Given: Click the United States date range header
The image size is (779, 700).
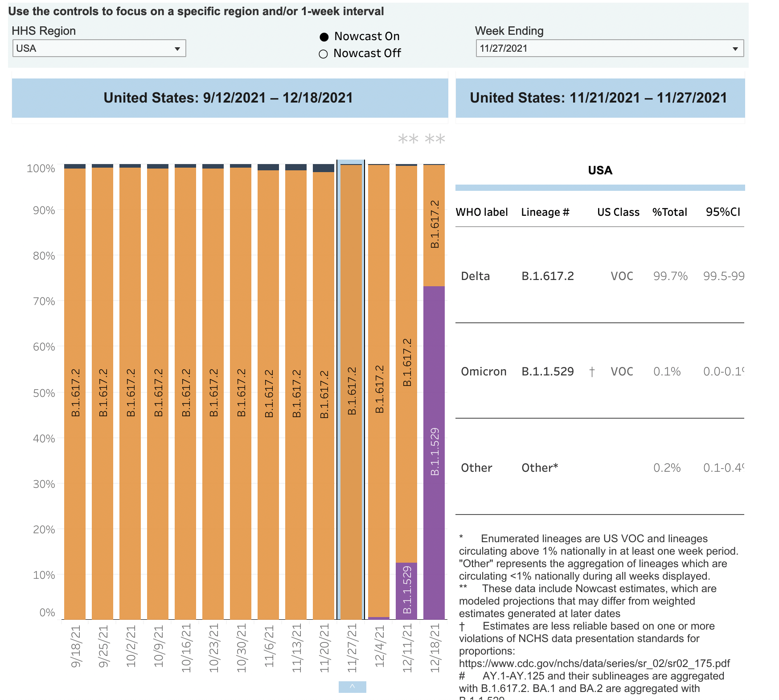Looking at the screenshot, I should (x=230, y=96).
